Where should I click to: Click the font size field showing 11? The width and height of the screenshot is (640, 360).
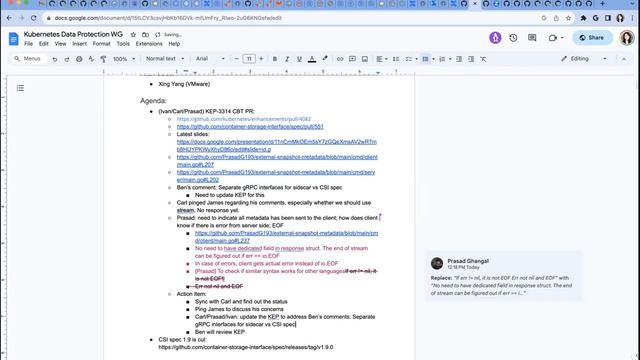249,59
